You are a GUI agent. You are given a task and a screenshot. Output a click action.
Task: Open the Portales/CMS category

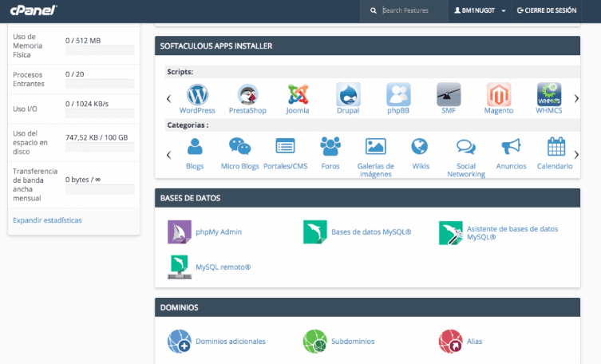285,146
